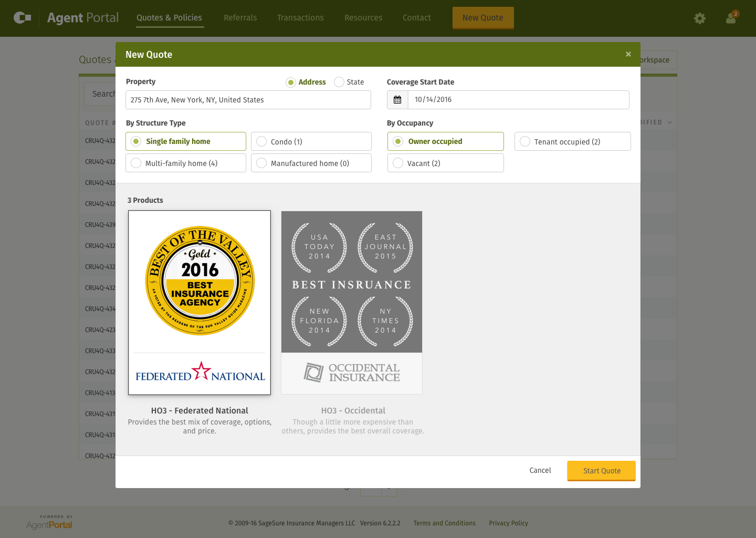Open Terms and Conditions link

[x=445, y=523]
